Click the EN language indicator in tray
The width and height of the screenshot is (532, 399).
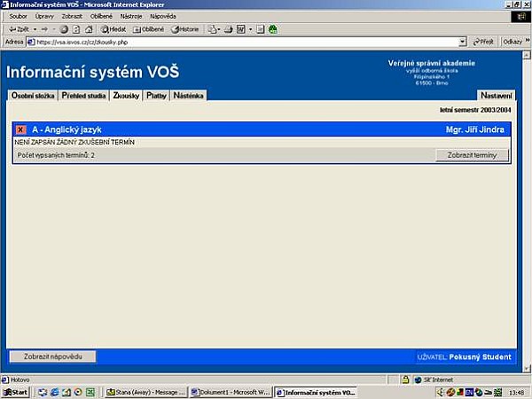pos(469,392)
